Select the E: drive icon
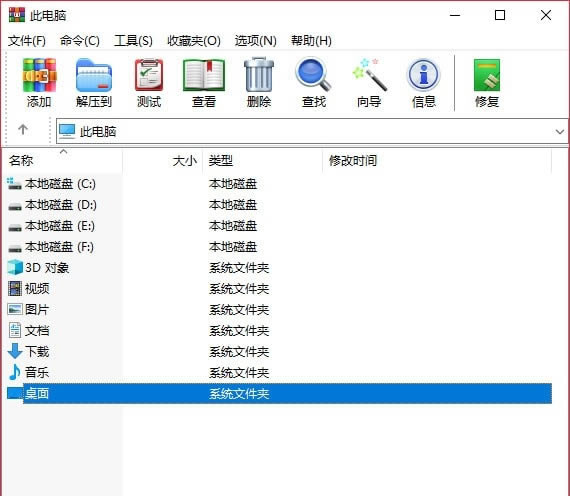Viewport: 570px width, 496px height. tap(15, 227)
